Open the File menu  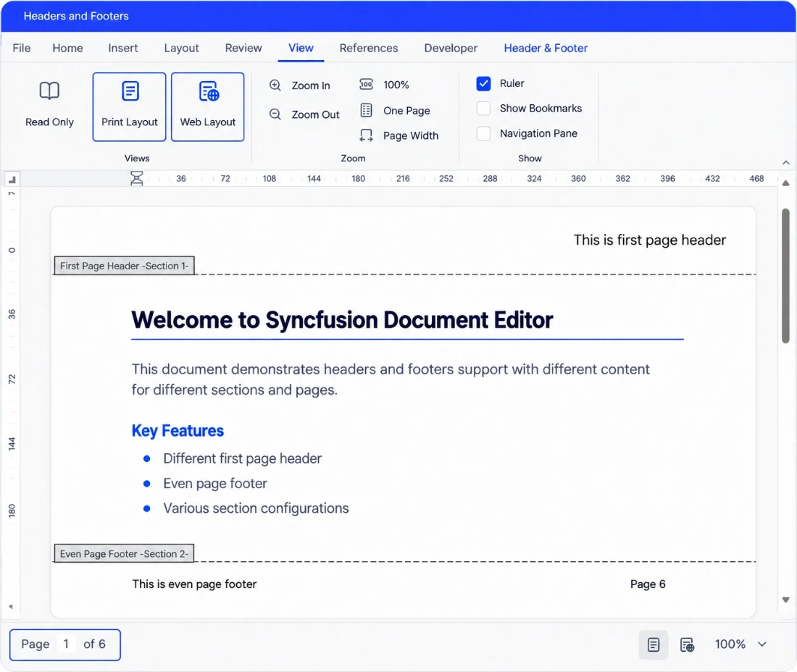[x=21, y=48]
